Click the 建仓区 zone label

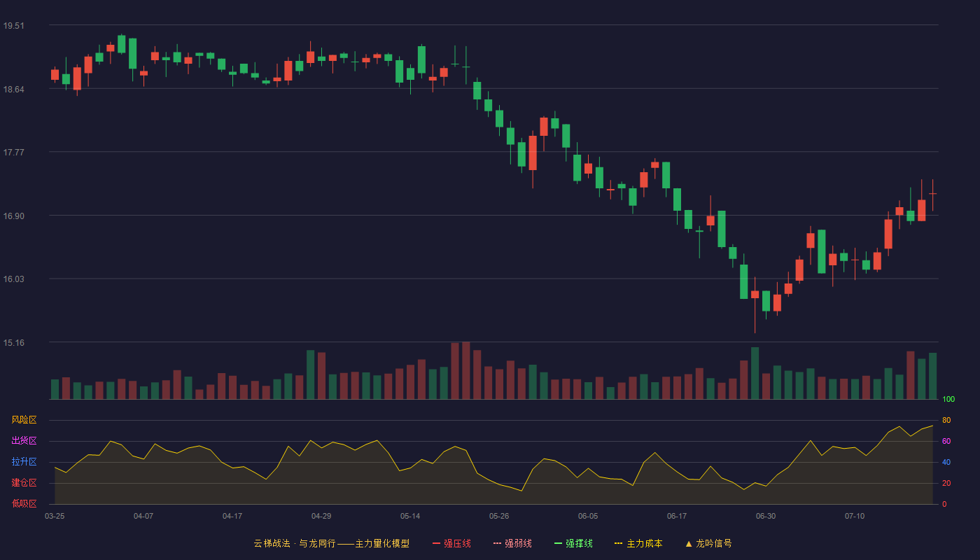click(24, 483)
